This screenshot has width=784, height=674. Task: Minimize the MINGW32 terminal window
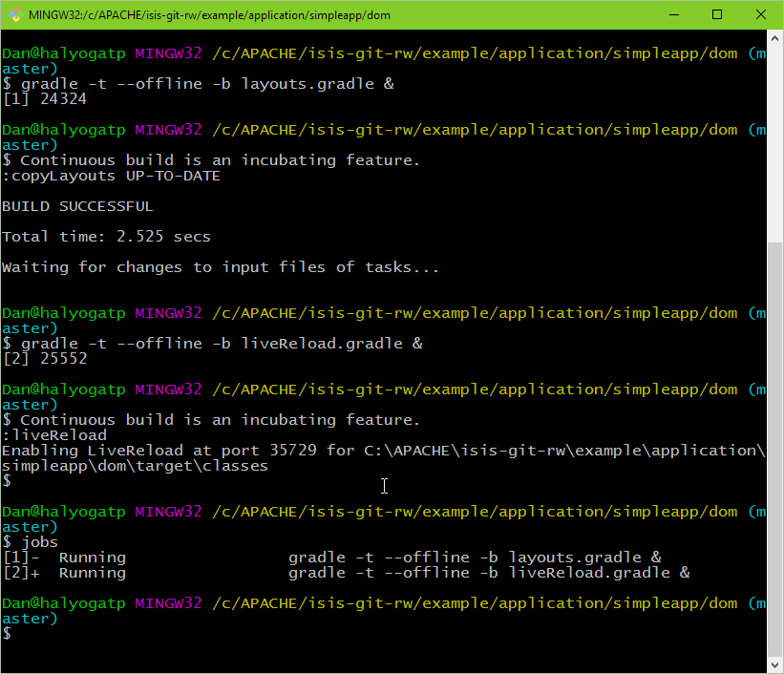click(x=672, y=15)
